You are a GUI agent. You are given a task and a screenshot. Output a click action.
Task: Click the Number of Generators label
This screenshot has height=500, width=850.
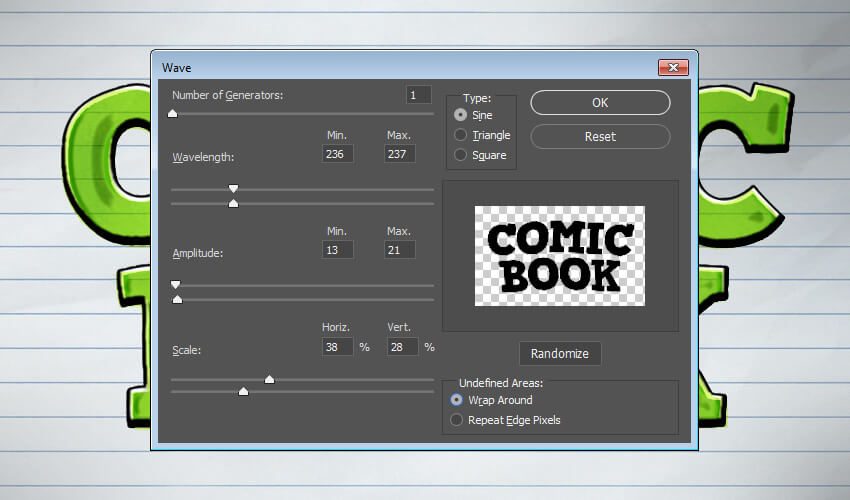point(228,95)
